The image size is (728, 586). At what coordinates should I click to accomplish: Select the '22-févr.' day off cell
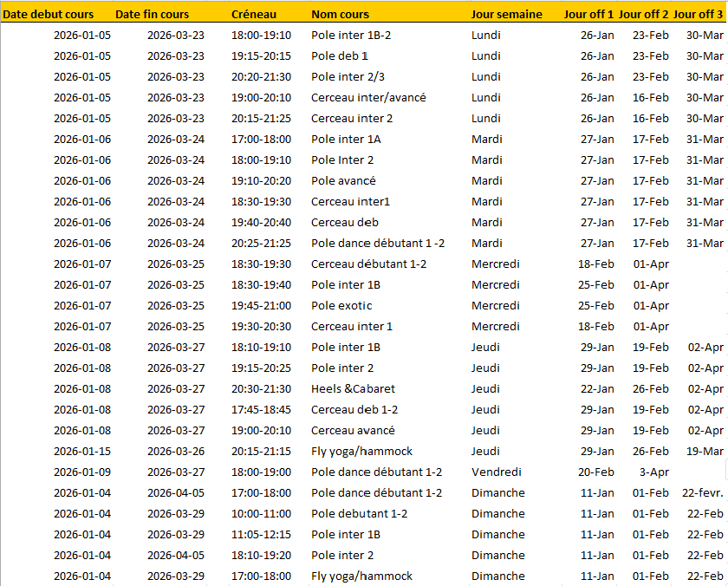(x=703, y=492)
